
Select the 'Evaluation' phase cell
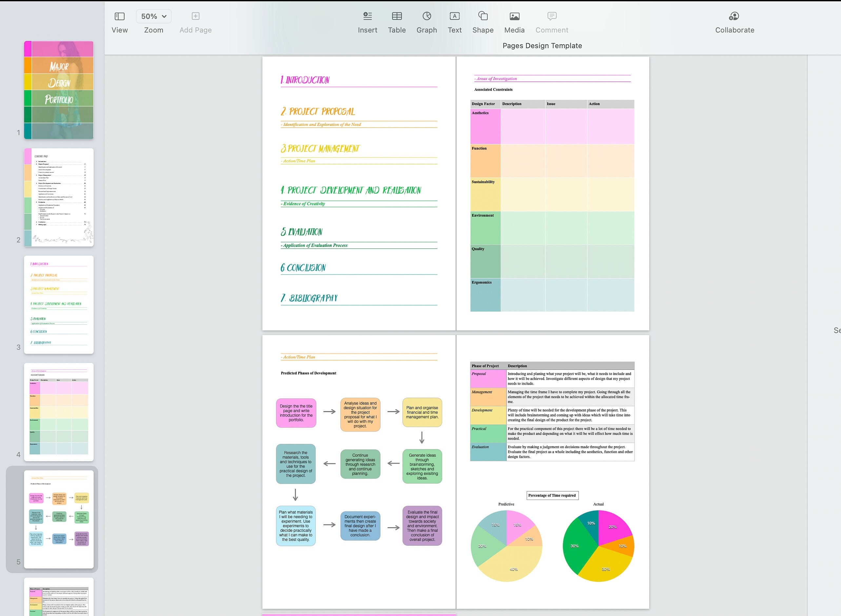point(488,451)
